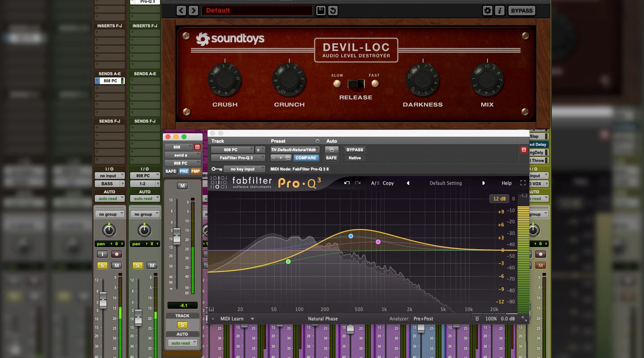This screenshot has height=358, width=644.
Task: Select previous preset arrow in Pro-Q 3
Action: pos(408,183)
